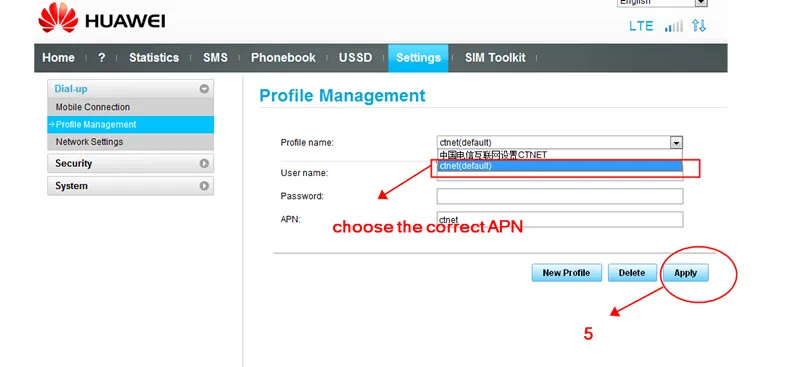Click the System section arrow icon

pos(204,186)
